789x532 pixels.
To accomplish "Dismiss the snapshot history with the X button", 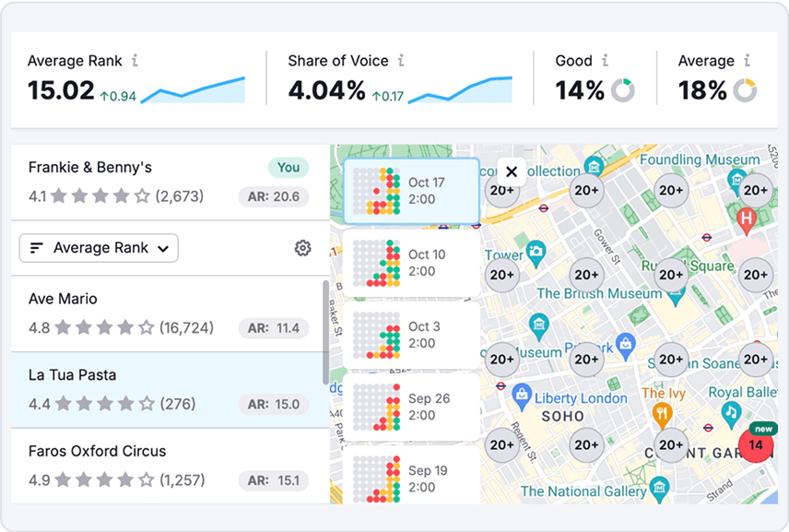I will 512,171.
